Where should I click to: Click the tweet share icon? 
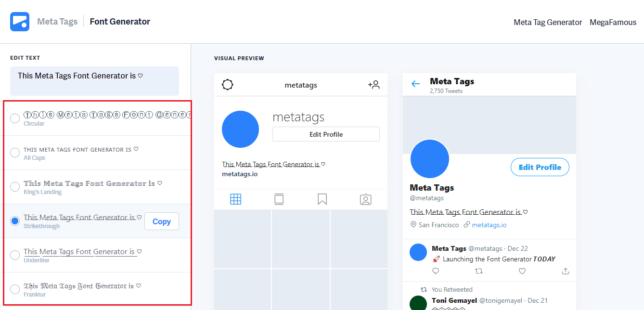pyautogui.click(x=566, y=271)
